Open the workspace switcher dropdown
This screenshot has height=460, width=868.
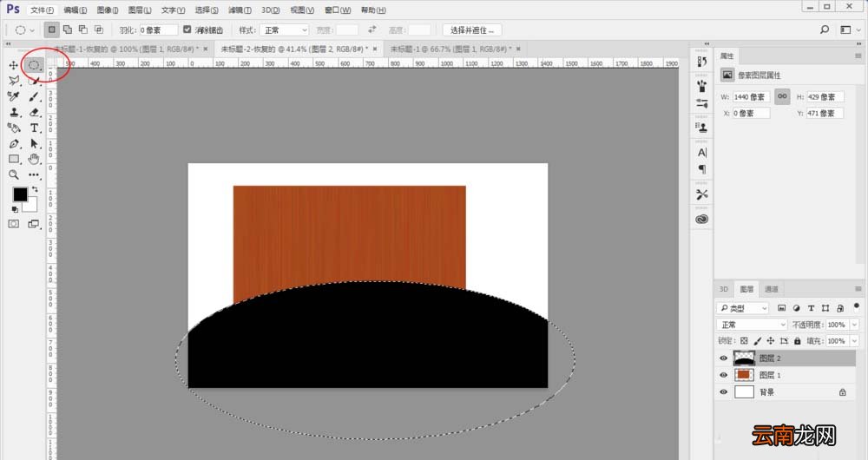pyautogui.click(x=851, y=30)
